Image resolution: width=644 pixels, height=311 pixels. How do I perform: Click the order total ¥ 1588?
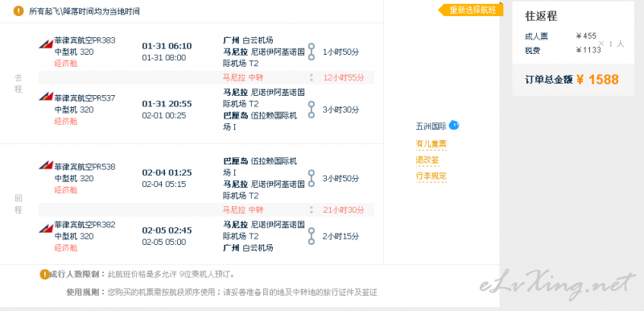tap(597, 79)
